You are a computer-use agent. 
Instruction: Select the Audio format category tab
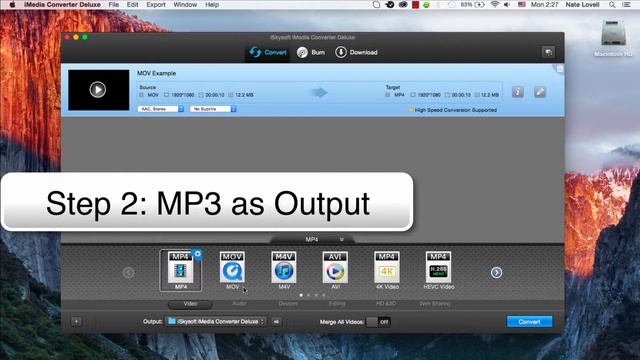[x=239, y=304]
